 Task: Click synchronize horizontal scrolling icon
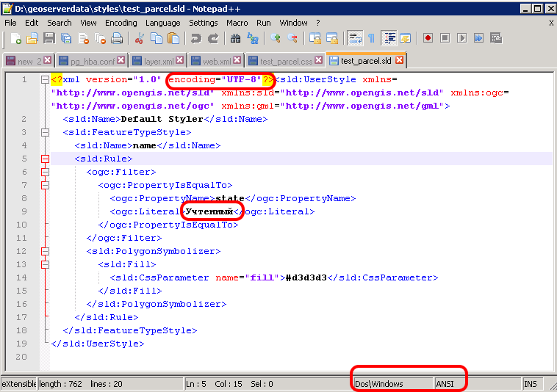pos(332,38)
